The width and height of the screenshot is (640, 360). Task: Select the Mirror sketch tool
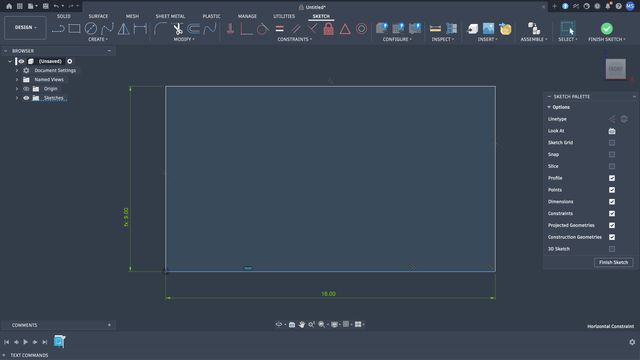123,29
